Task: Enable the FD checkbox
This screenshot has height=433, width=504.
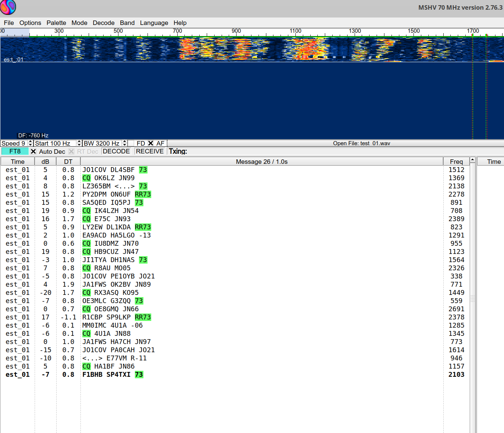Action: [131, 143]
